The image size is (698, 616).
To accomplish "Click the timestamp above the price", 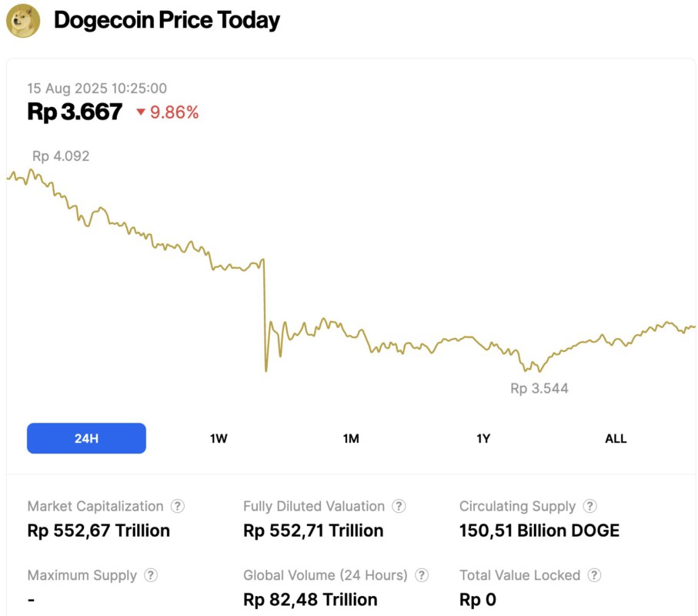I will [97, 89].
